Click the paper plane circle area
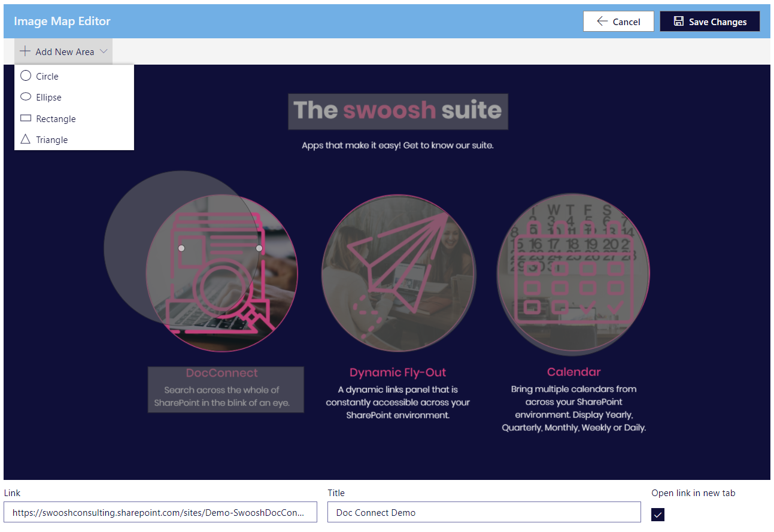The height and width of the screenshot is (532, 774). [398, 274]
